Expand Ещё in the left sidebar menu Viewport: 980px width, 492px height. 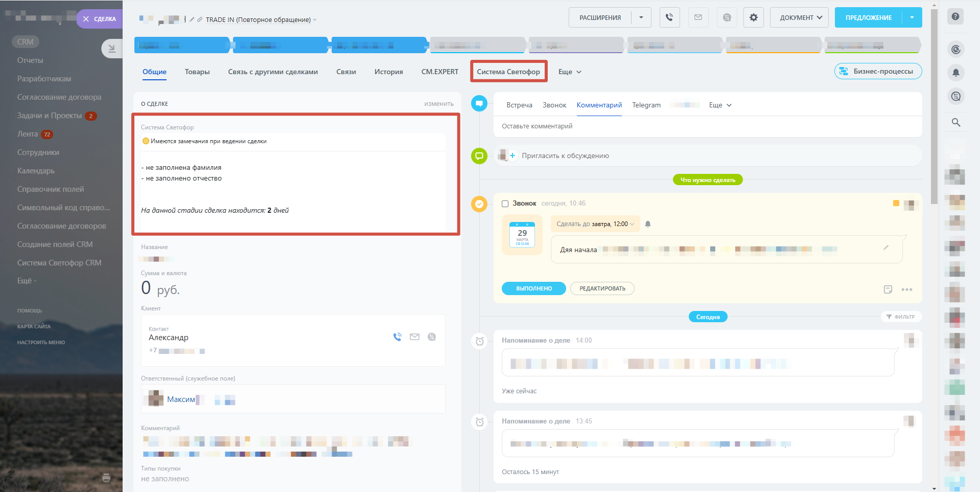tap(27, 281)
